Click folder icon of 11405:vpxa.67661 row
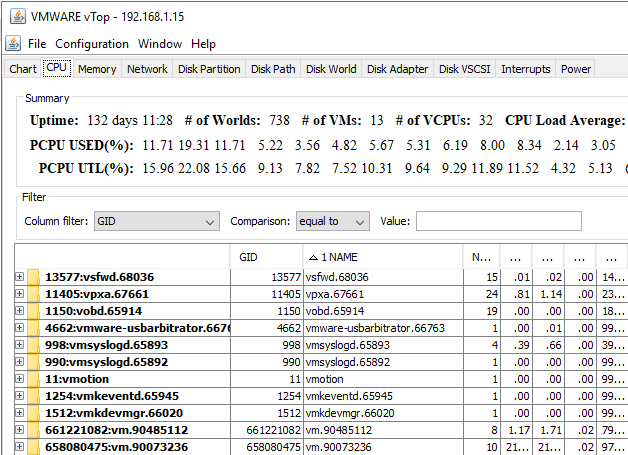Viewport: 628px width, 455px height. point(34,294)
